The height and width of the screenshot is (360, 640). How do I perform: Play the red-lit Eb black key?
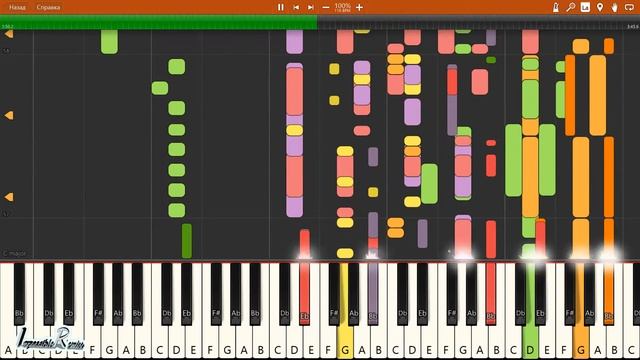click(304, 293)
